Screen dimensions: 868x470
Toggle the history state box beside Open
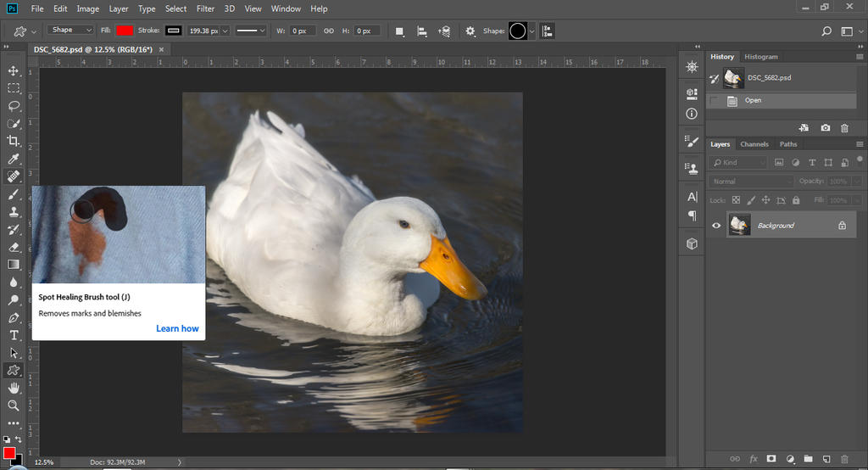coord(714,101)
